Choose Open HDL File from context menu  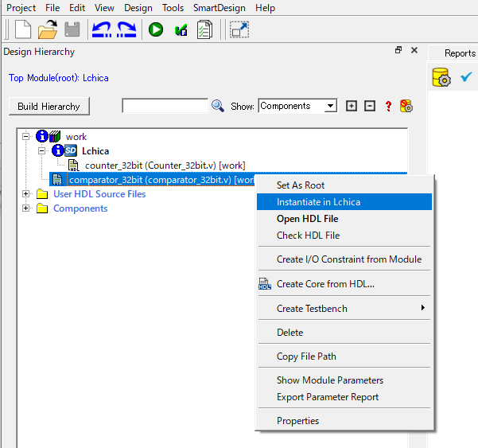coord(307,219)
